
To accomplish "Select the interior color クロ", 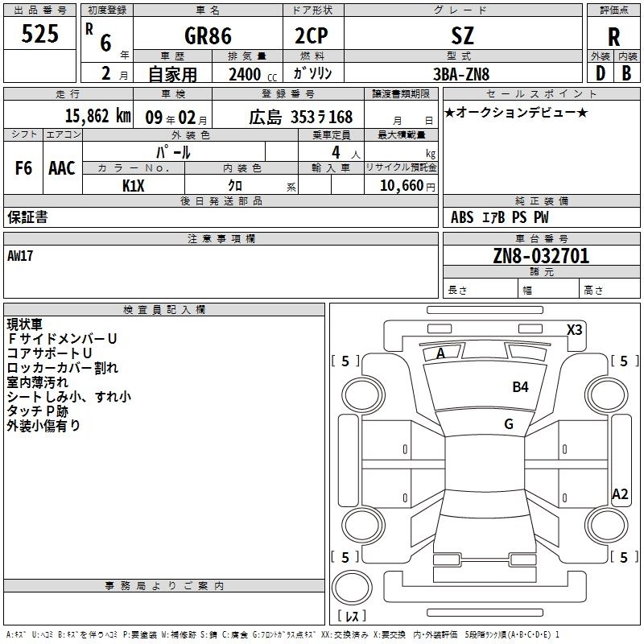I will point(235,186).
